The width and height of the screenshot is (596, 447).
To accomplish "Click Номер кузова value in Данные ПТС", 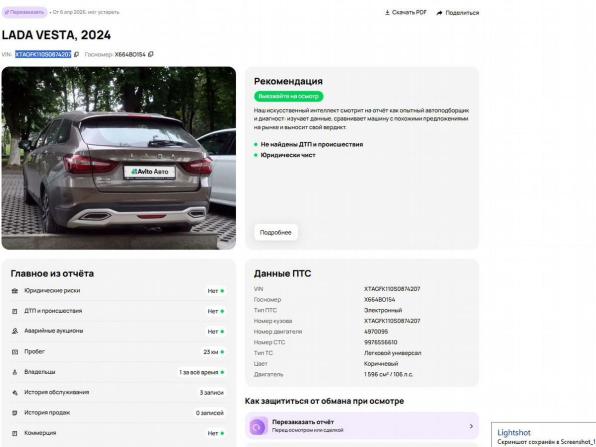I will click(x=392, y=321).
